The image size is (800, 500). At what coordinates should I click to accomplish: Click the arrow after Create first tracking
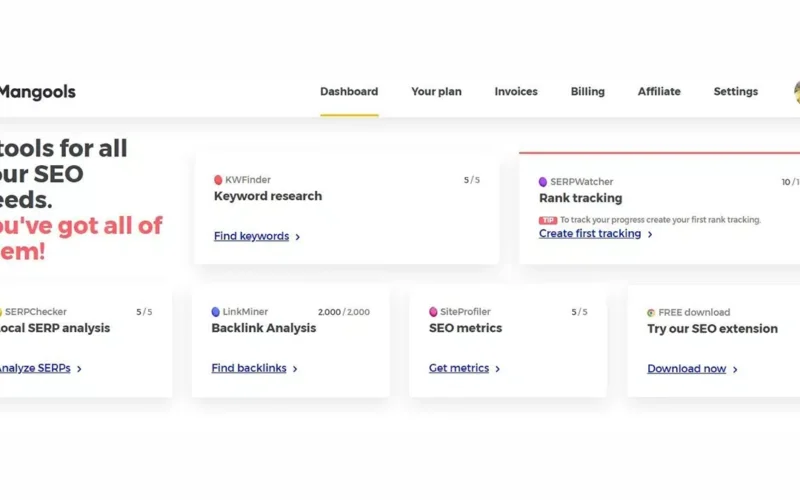[650, 234]
